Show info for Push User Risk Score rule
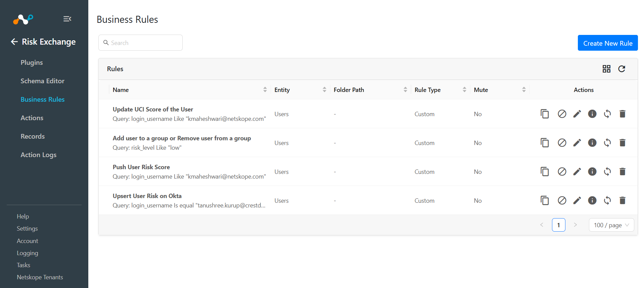The width and height of the screenshot is (644, 288). [x=592, y=172]
